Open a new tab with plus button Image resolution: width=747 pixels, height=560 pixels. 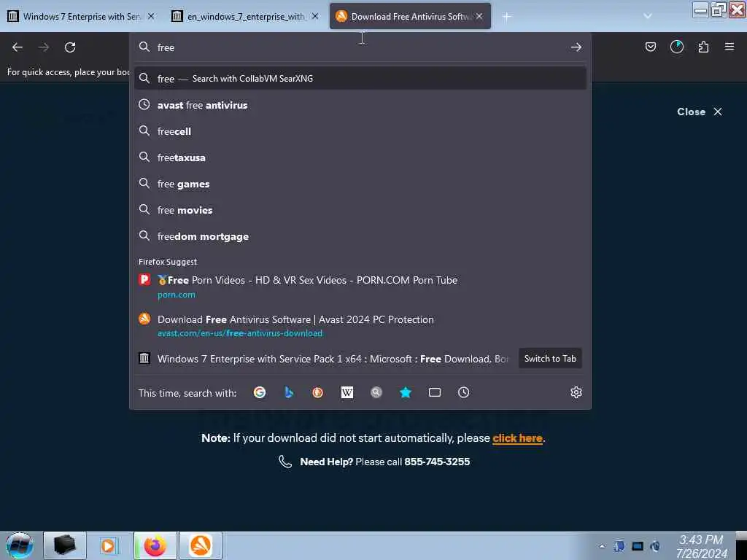(x=506, y=17)
